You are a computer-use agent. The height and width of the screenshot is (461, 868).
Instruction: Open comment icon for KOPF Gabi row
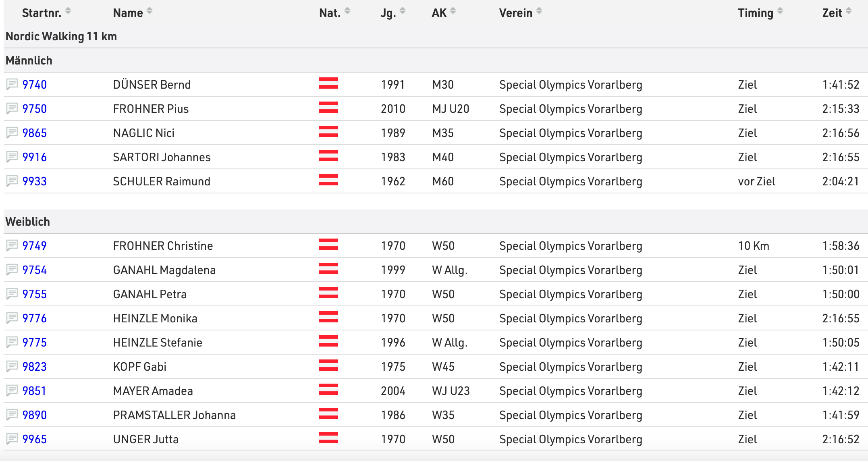coord(12,366)
